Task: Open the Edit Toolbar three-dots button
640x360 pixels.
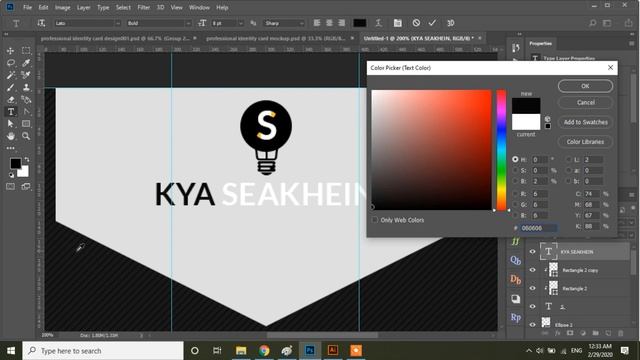Action: point(11,148)
